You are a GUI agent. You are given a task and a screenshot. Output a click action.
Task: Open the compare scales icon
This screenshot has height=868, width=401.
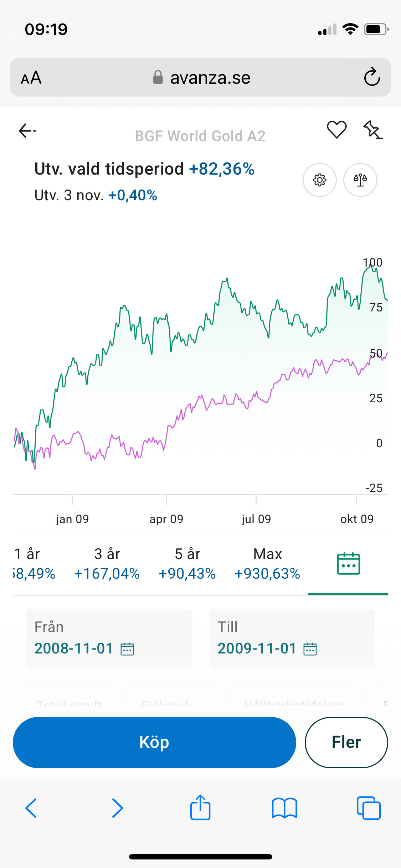[x=360, y=180]
